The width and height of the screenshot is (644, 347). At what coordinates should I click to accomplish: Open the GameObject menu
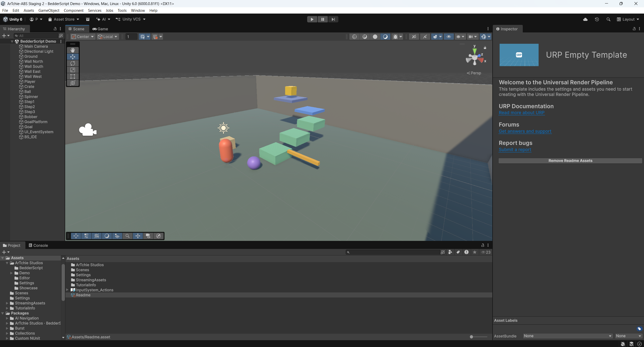[x=49, y=11]
